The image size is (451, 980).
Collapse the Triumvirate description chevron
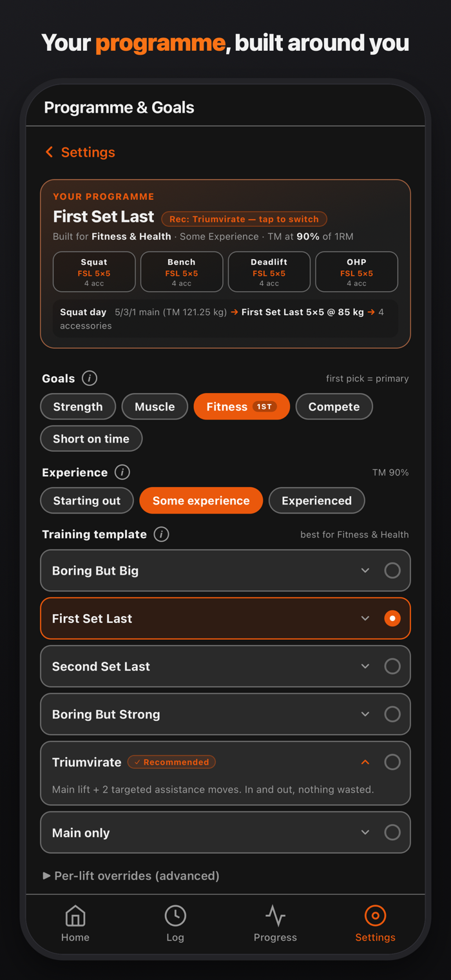tap(365, 762)
